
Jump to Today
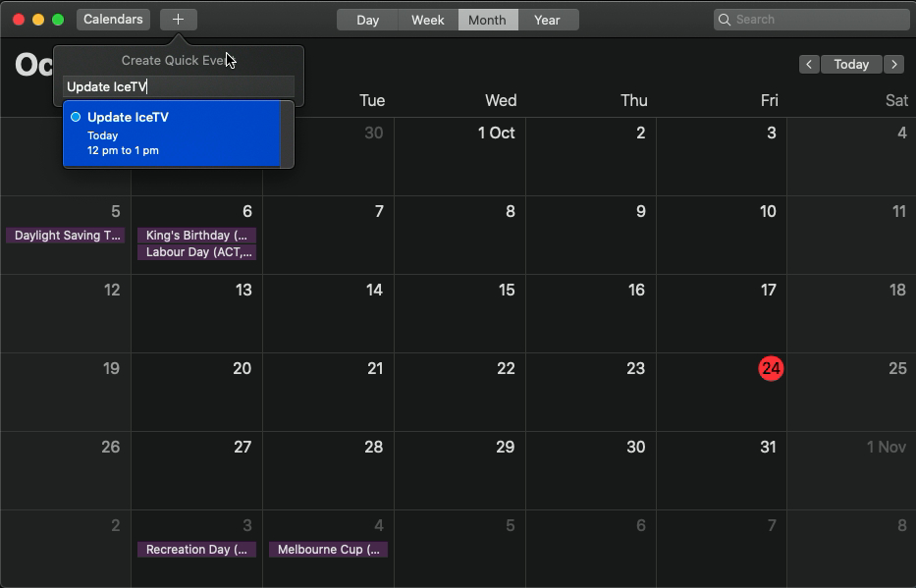(x=851, y=64)
